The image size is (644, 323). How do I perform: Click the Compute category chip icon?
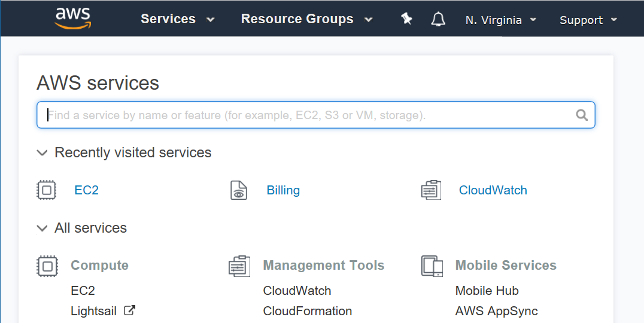click(x=47, y=266)
